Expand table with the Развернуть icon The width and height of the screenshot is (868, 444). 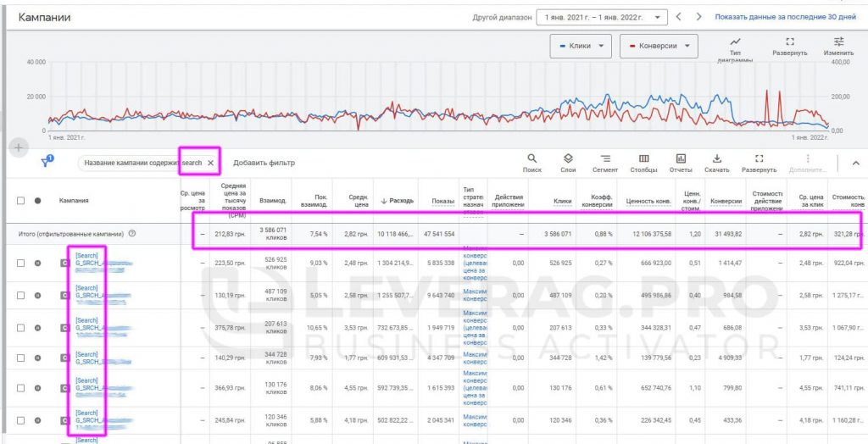pos(759,164)
